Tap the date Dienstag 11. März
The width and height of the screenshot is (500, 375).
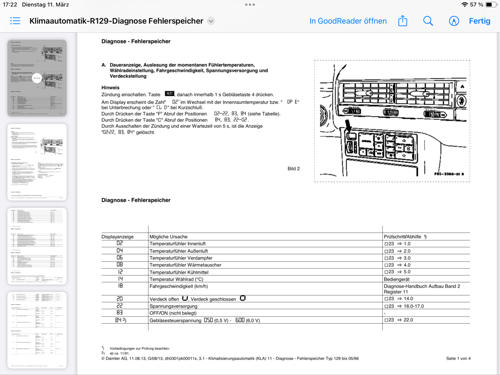click(45, 5)
